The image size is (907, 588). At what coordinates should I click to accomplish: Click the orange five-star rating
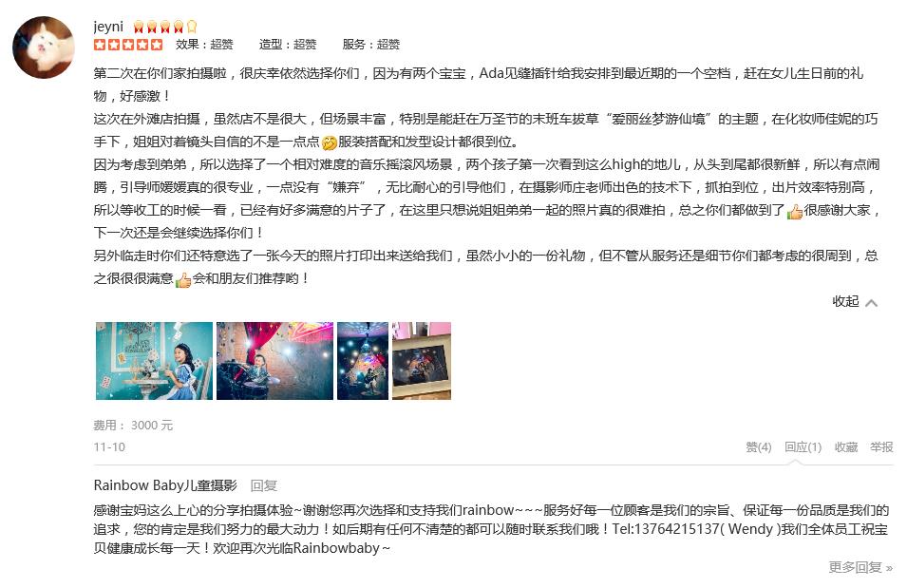point(128,45)
